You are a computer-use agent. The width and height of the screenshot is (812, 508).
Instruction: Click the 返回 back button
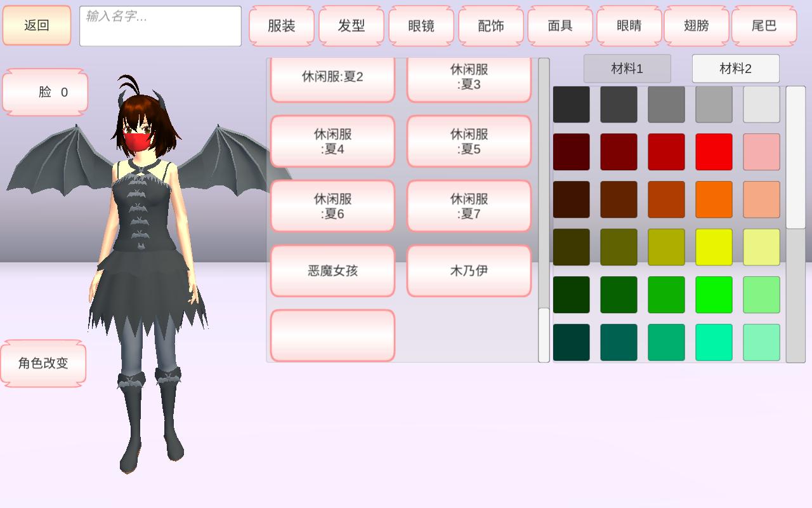click(37, 25)
